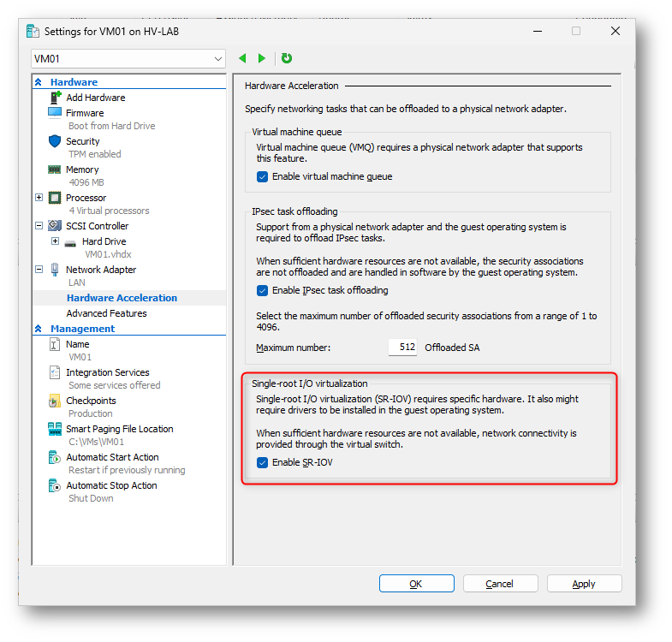Select Name under Management
Screen dimensions: 672x642
coord(78,344)
